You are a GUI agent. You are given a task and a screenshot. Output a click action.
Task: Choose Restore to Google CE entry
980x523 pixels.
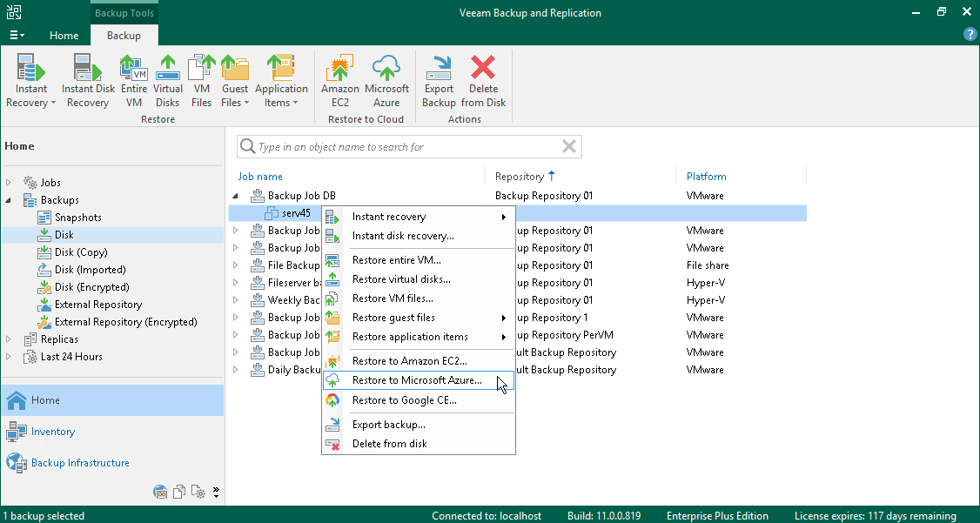418,400
